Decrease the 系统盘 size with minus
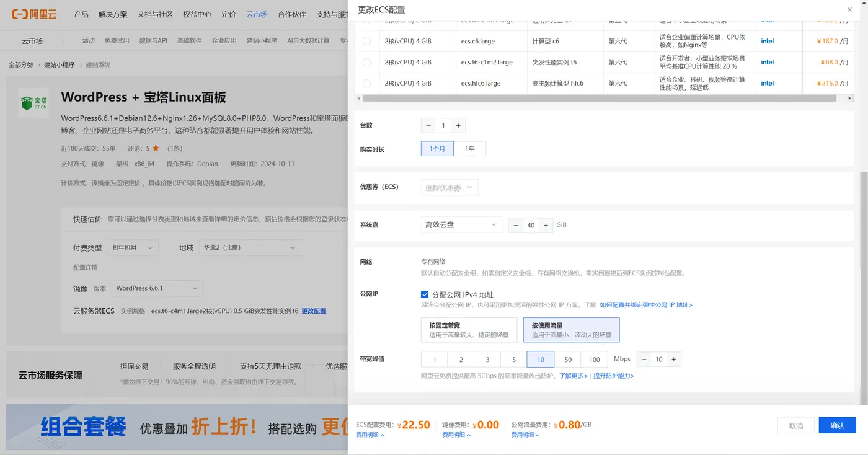Viewport: 868px width, 455px height. tap(516, 225)
